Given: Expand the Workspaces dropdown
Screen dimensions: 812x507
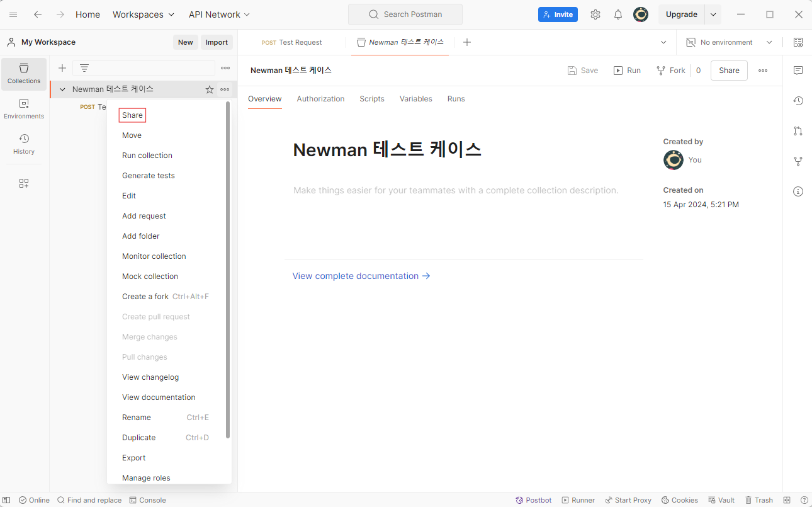Looking at the screenshot, I should coord(144,14).
